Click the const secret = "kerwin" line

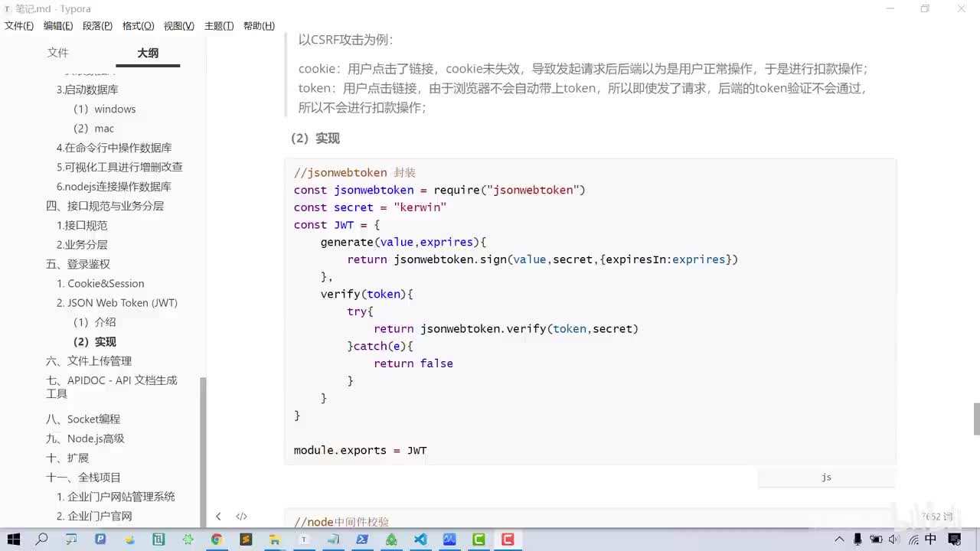370,207
